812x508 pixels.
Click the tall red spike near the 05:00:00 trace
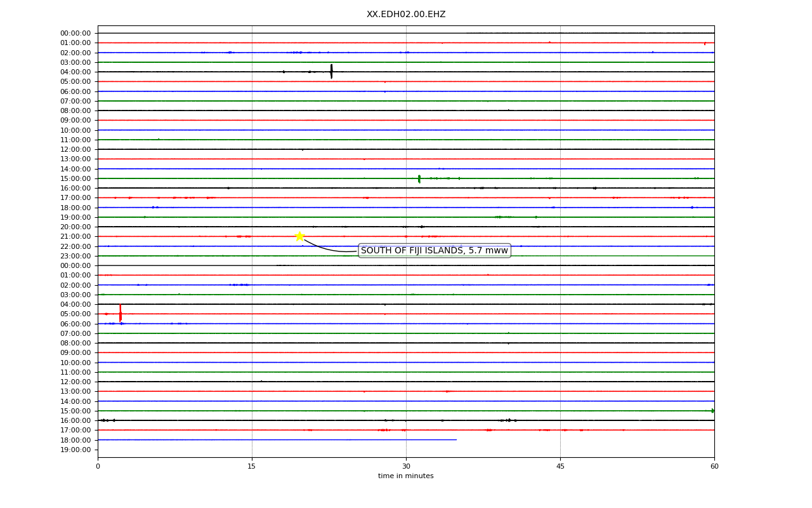tap(120, 313)
